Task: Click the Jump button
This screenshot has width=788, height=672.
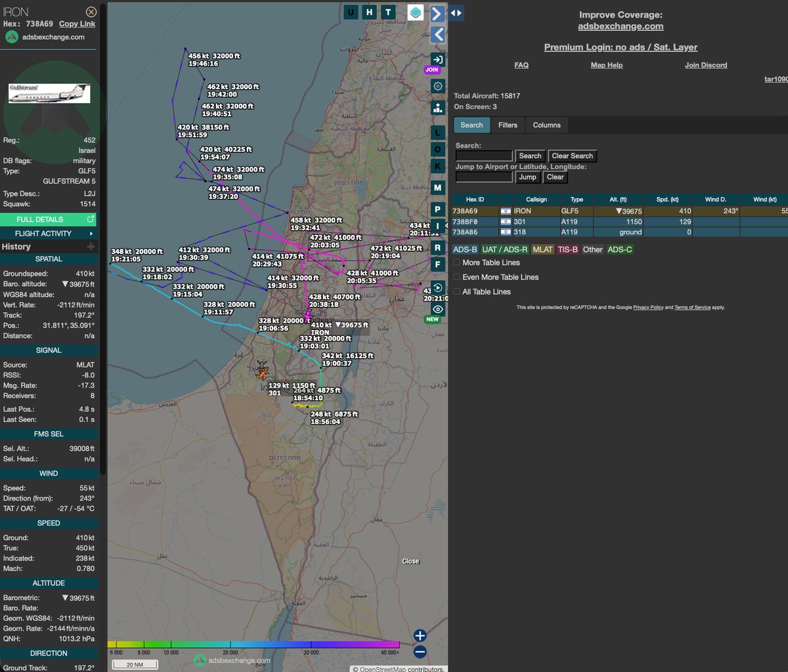Action: coord(527,177)
